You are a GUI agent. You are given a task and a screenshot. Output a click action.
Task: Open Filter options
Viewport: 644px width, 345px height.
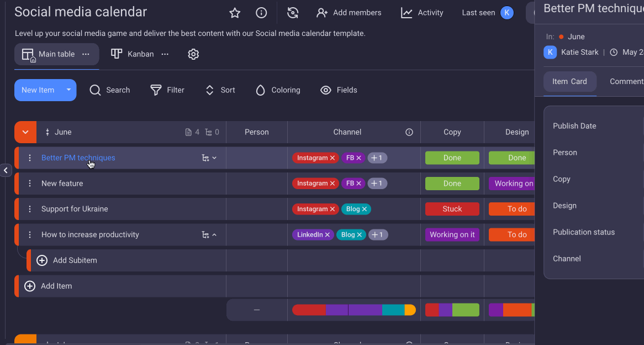coord(167,90)
